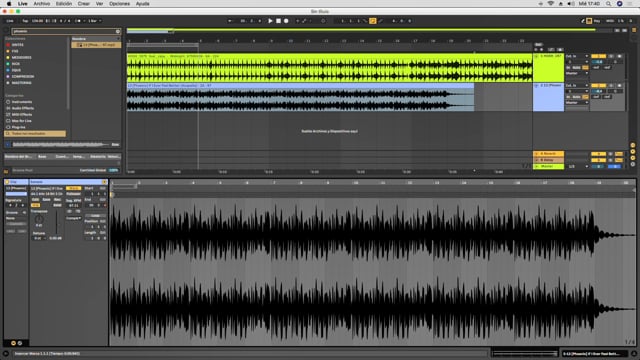Open the Archivo menu
Screen dimensions: 640x360
pos(42,4)
